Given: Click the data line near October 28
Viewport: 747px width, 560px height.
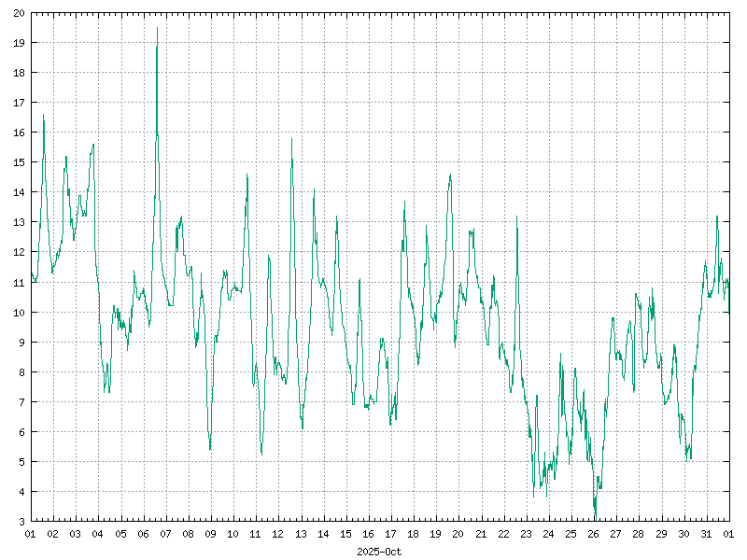Looking at the screenshot, I should pos(641,308).
